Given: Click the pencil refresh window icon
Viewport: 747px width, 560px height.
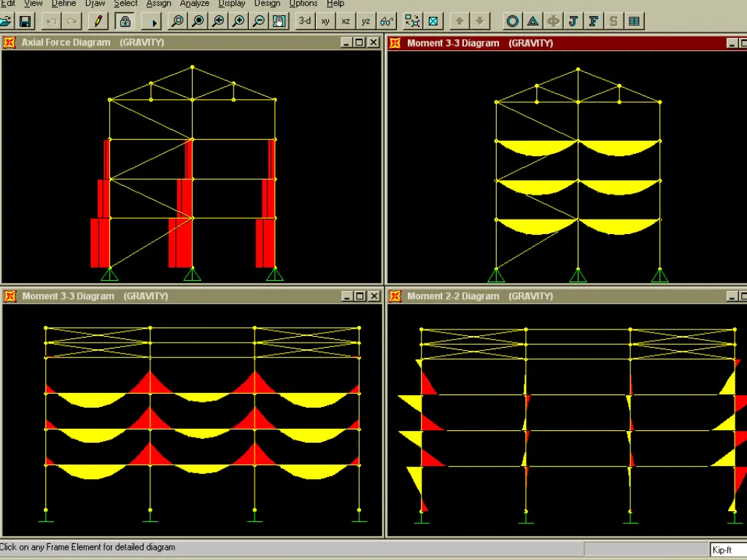Looking at the screenshot, I should [x=98, y=21].
